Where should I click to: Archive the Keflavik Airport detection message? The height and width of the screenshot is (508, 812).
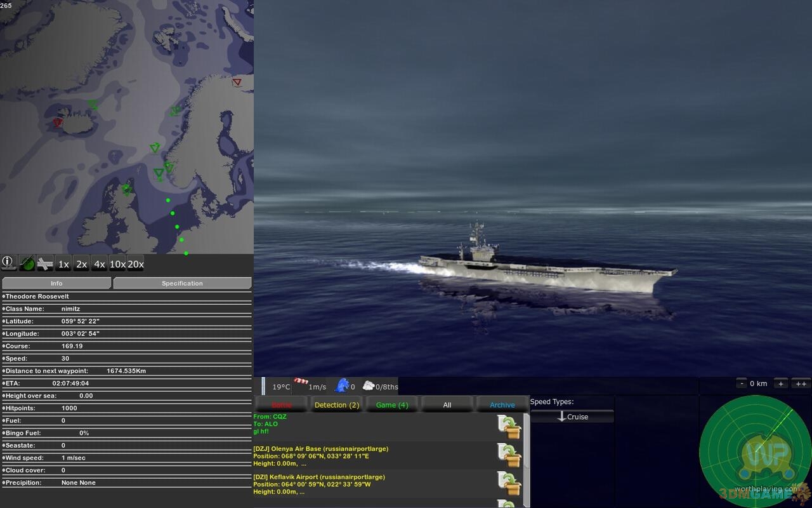[509, 484]
